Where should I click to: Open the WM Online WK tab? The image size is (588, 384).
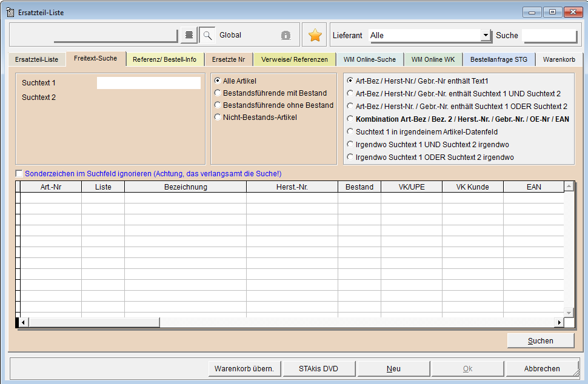[433, 59]
